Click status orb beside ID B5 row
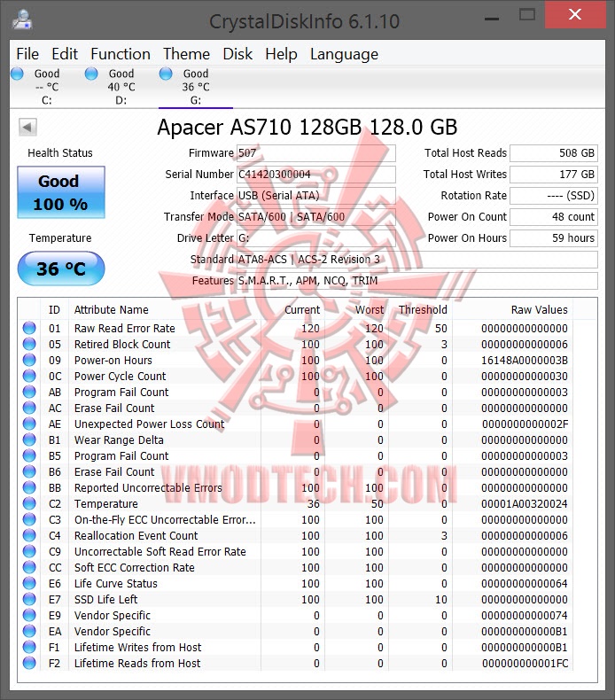Image resolution: width=615 pixels, height=700 pixels. [29, 455]
